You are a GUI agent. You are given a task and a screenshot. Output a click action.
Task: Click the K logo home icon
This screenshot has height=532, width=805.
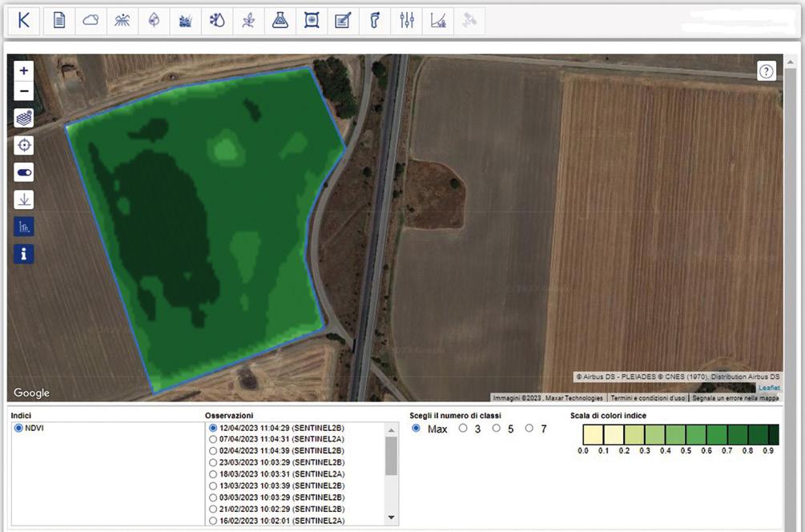coord(24,21)
